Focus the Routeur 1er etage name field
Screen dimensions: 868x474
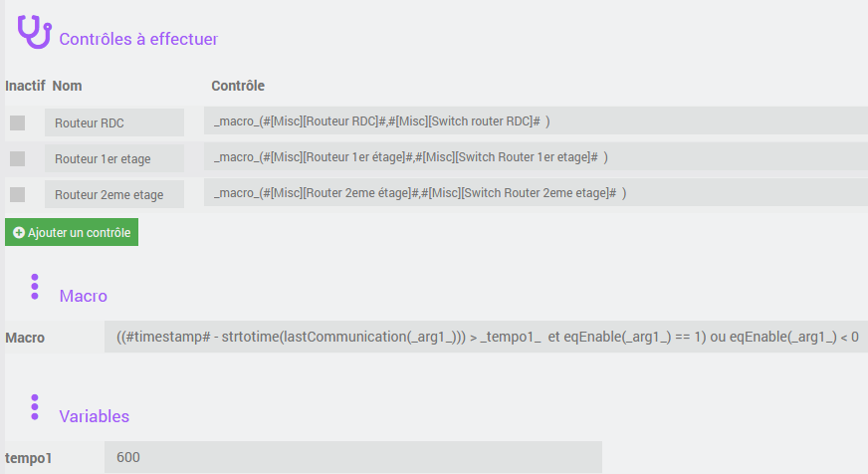pos(114,158)
